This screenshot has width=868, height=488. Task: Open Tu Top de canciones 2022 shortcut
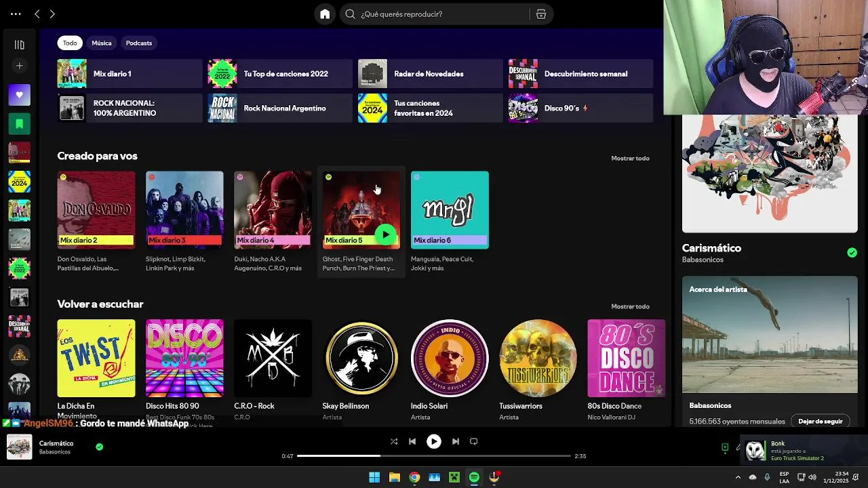[280, 74]
